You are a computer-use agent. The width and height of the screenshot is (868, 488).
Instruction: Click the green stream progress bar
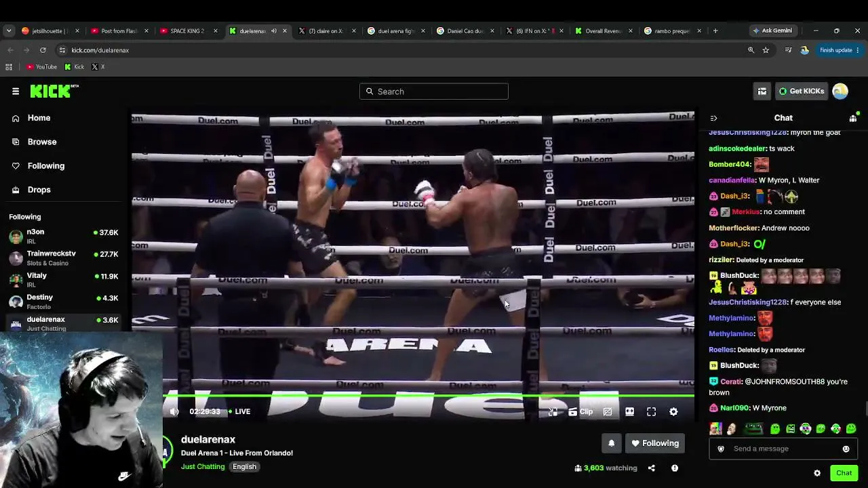click(429, 396)
